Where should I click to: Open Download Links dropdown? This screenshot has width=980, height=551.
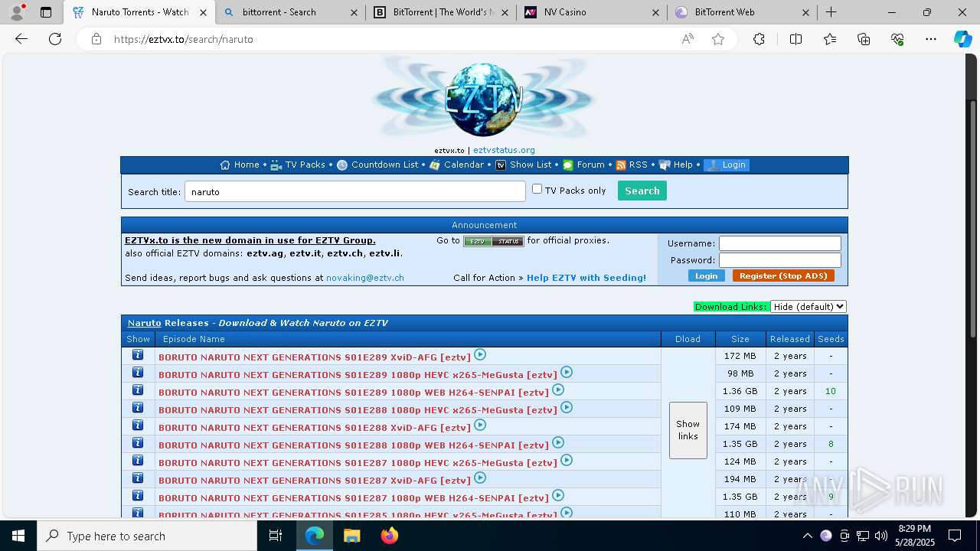tap(808, 306)
